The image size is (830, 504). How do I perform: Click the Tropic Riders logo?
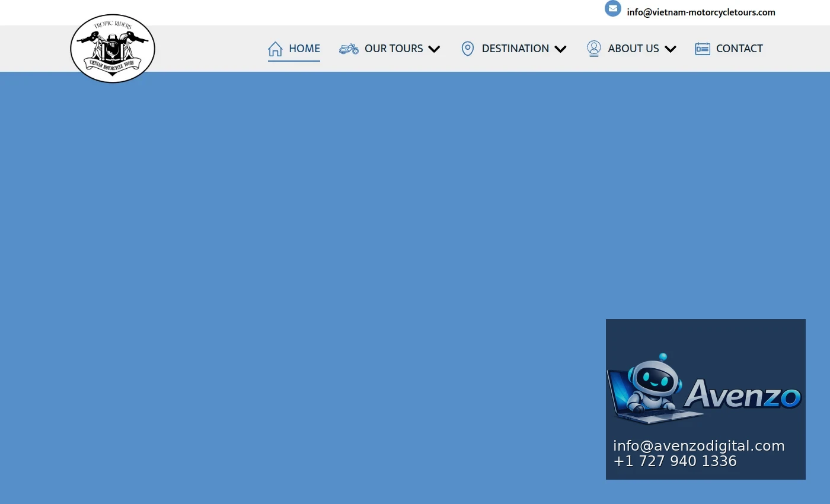[113, 49]
